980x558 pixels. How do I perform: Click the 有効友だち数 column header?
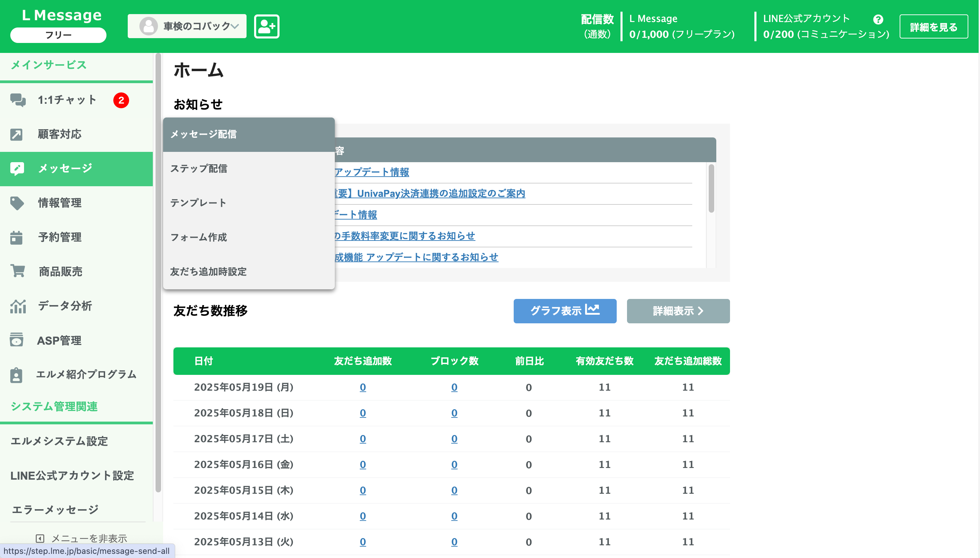(x=604, y=361)
